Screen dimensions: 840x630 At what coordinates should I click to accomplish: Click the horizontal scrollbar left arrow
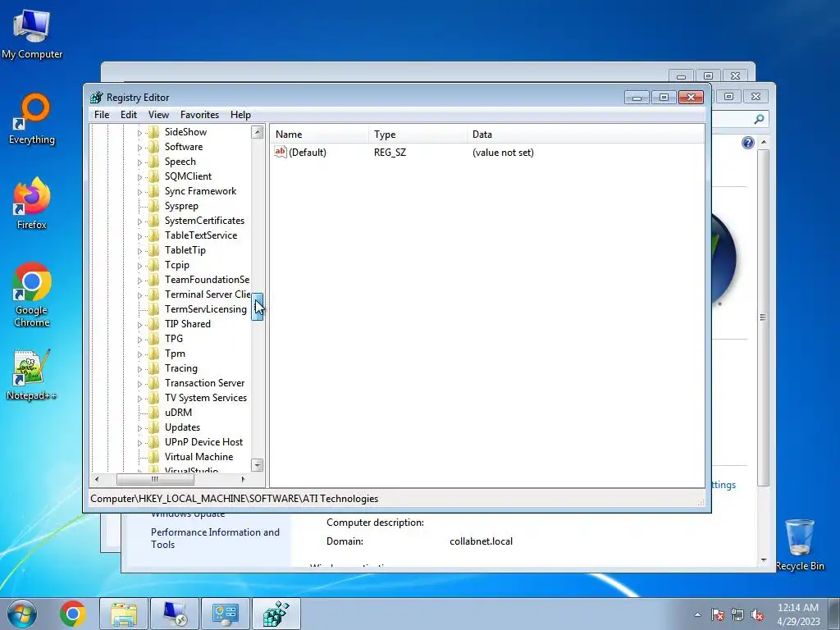point(97,479)
